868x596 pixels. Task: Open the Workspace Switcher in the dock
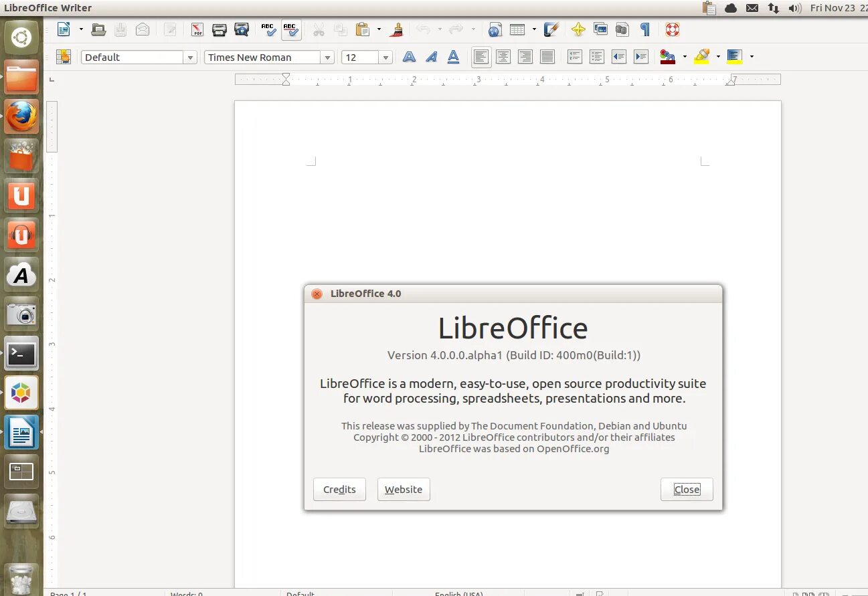pos(21,472)
